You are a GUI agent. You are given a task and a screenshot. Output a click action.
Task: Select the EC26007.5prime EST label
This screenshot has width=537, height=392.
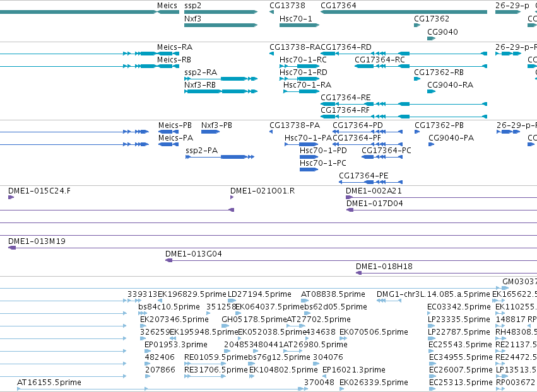coord(460,370)
